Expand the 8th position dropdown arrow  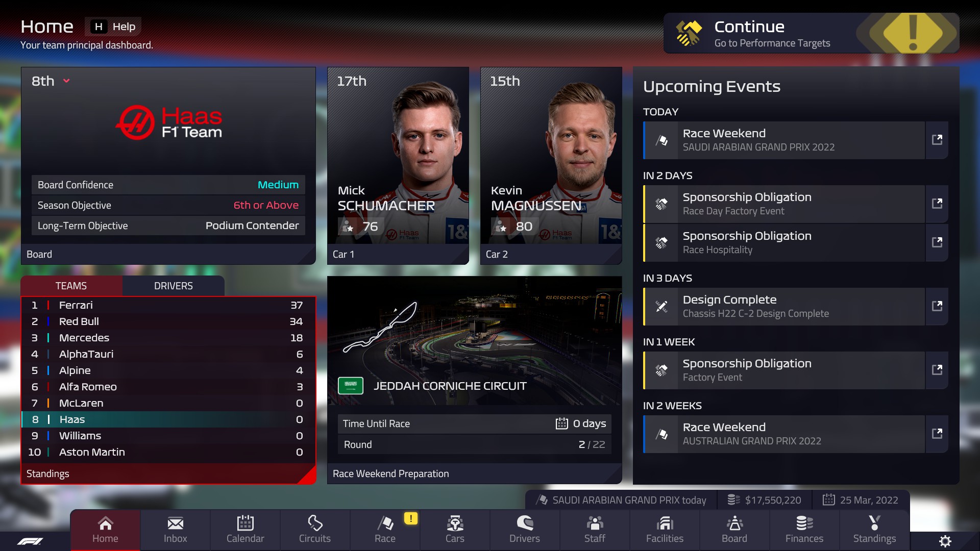tap(66, 81)
